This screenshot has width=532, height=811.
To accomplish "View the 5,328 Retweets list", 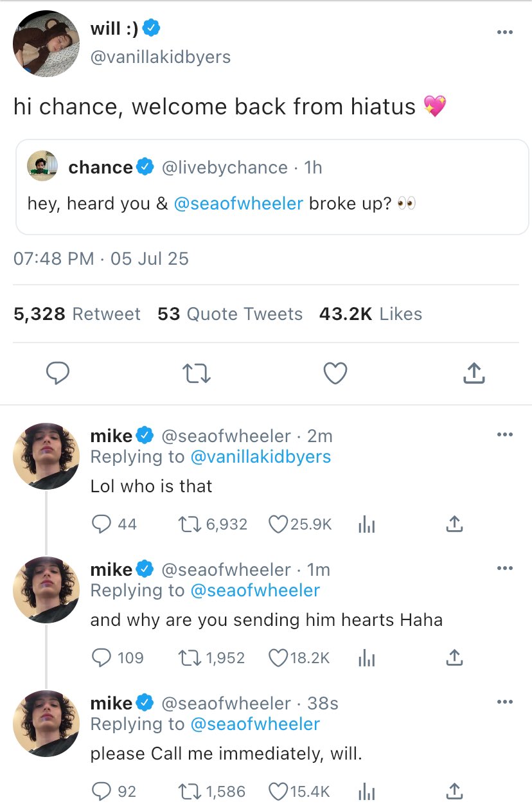I will [x=76, y=314].
